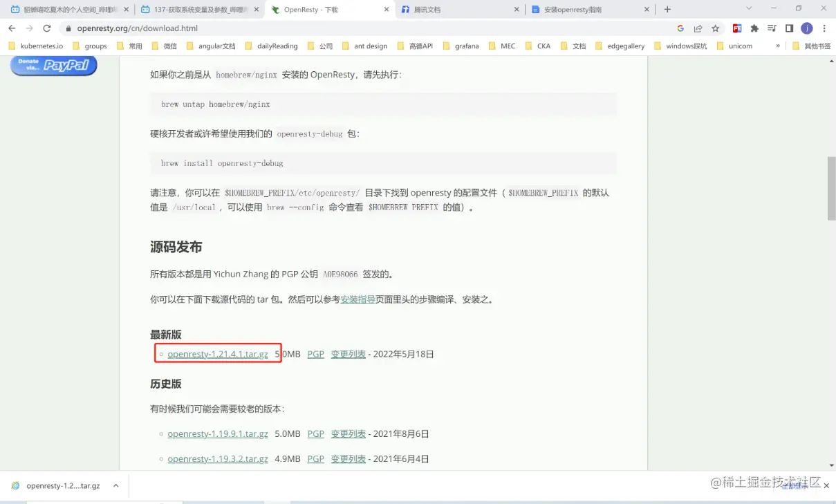Open the unicom bookmark folder
Screen dimensions: 836x504
click(734, 46)
